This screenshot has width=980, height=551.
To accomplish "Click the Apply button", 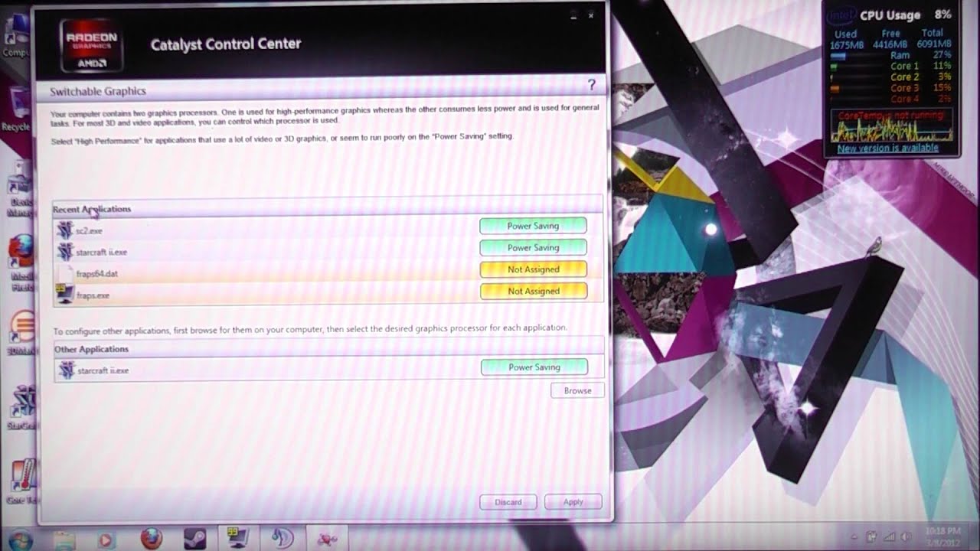I will 573,502.
